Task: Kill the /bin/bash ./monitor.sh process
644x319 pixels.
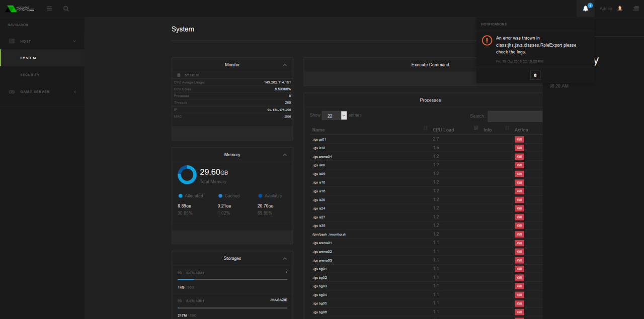Action: (519, 234)
